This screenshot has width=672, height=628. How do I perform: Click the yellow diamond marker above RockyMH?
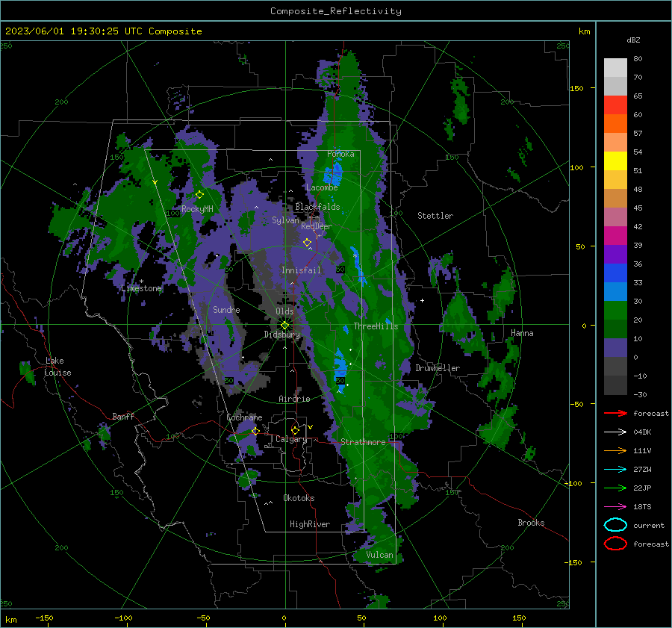point(199,195)
